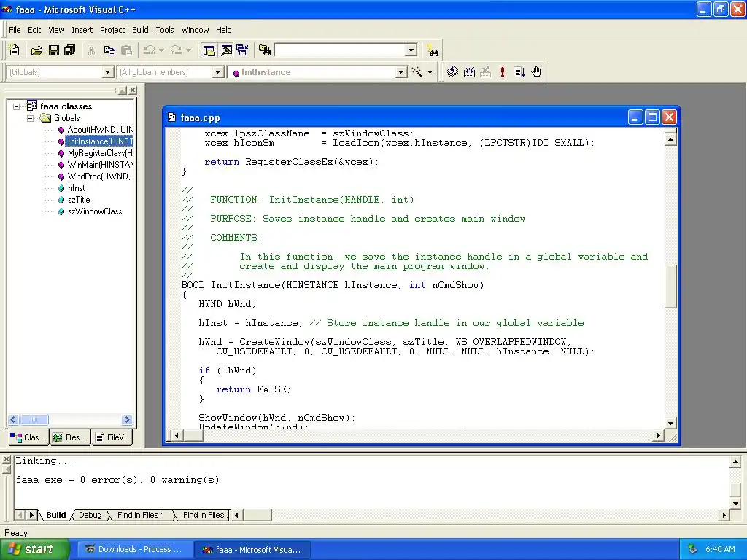This screenshot has height=560, width=747.
Task: Click the output pane close X button
Action: coord(6,459)
